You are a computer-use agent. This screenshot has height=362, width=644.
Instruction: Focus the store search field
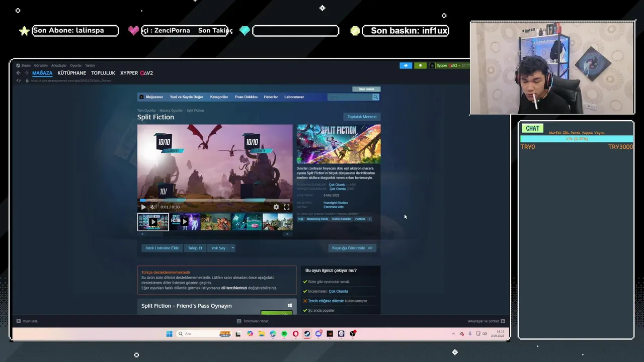[x=350, y=97]
